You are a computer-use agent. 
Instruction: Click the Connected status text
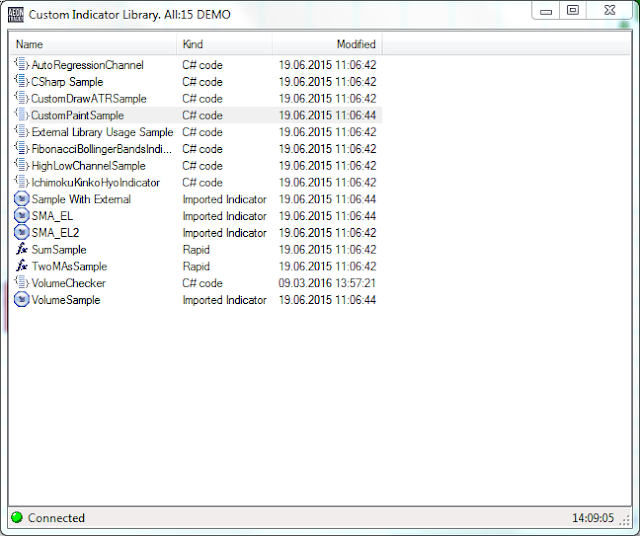tap(56, 518)
